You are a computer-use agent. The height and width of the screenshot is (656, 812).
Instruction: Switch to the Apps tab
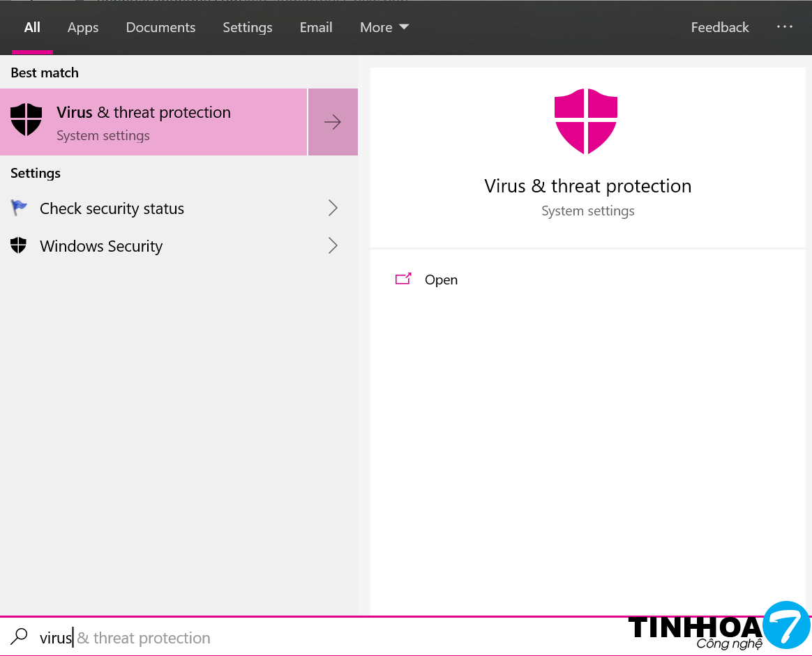(x=83, y=27)
